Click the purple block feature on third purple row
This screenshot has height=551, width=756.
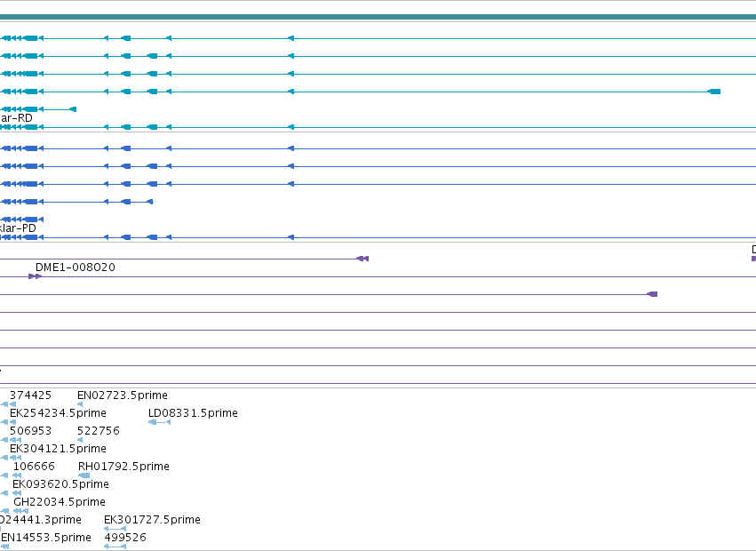click(652, 294)
